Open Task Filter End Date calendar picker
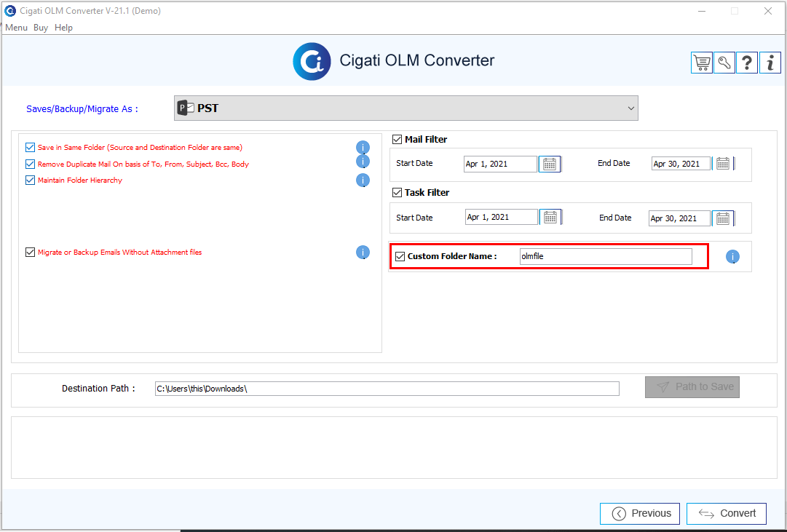The width and height of the screenshot is (787, 532). (x=723, y=218)
